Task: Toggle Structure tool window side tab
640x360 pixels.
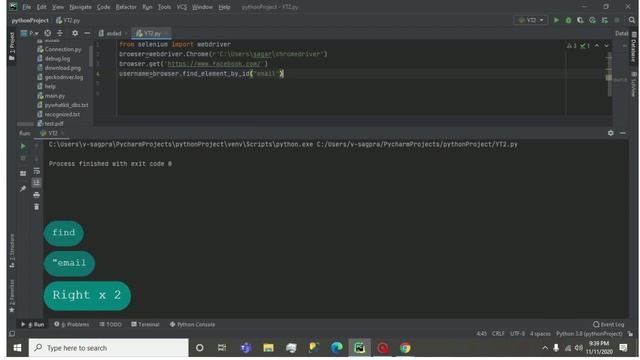Action: coord(12,251)
